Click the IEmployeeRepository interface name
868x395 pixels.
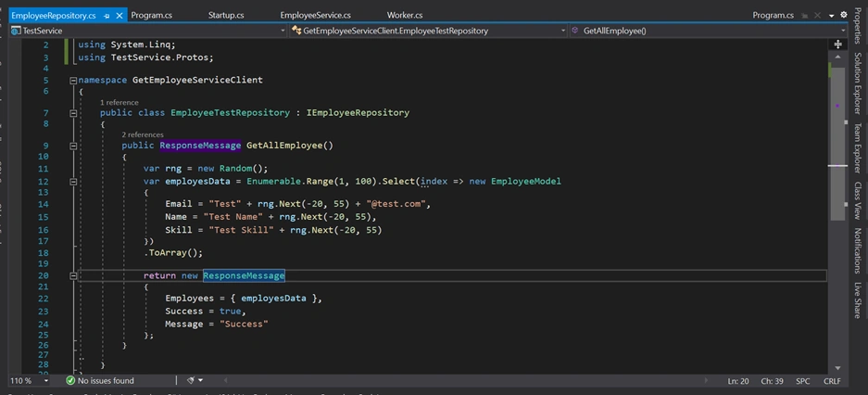click(358, 113)
